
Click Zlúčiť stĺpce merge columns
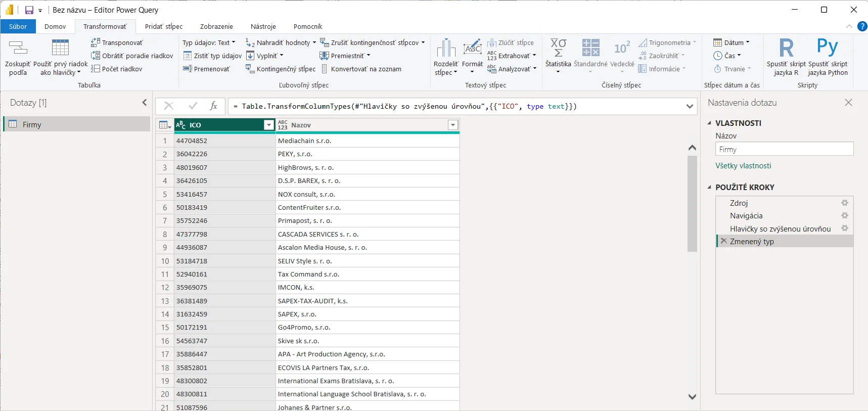[x=511, y=42]
